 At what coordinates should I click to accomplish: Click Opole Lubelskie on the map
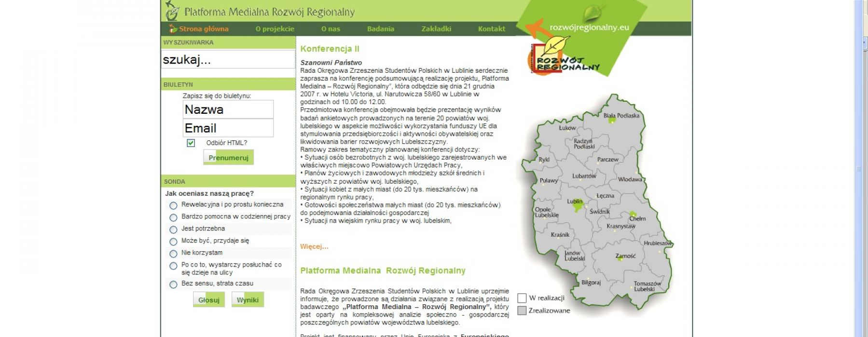(546, 213)
